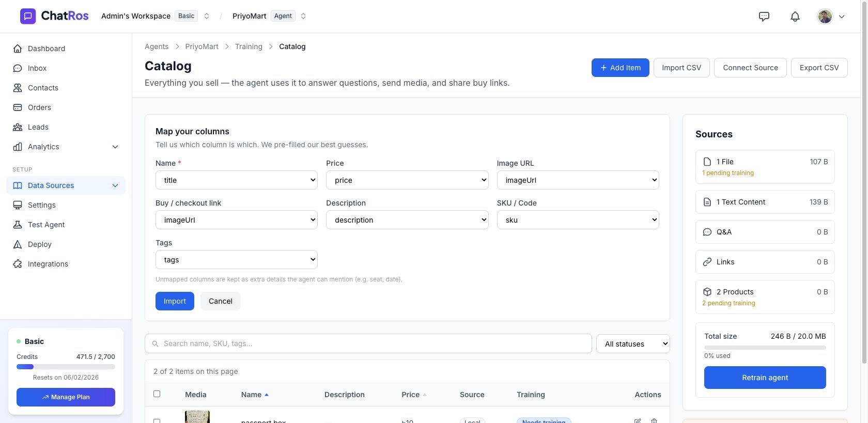Click the user profile avatar
Screen dimensions: 868x423
(825, 17)
